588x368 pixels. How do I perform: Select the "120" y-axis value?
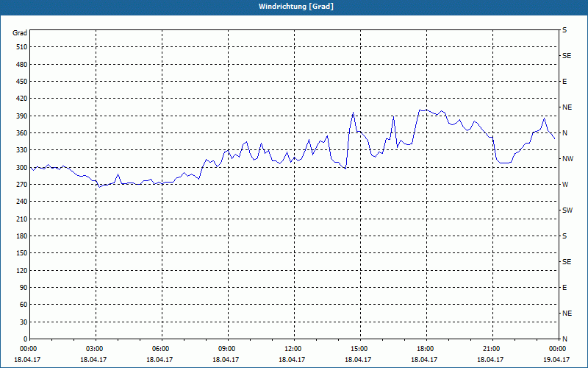[22, 270]
